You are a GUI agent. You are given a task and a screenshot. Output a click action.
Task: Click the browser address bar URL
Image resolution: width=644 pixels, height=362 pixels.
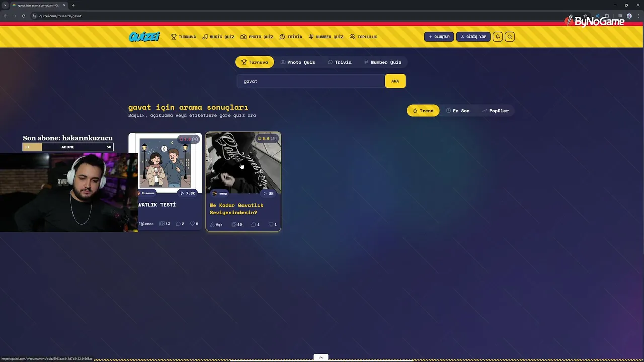click(60, 16)
